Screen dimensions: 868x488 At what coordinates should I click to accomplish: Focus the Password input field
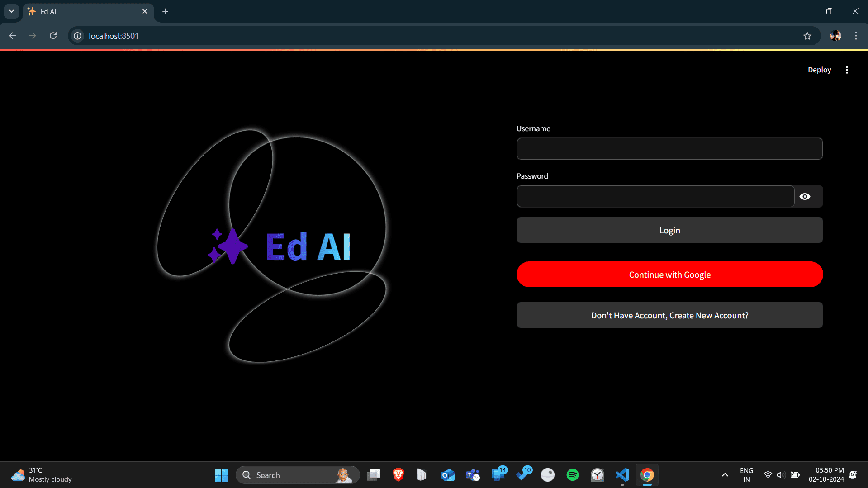coord(655,196)
